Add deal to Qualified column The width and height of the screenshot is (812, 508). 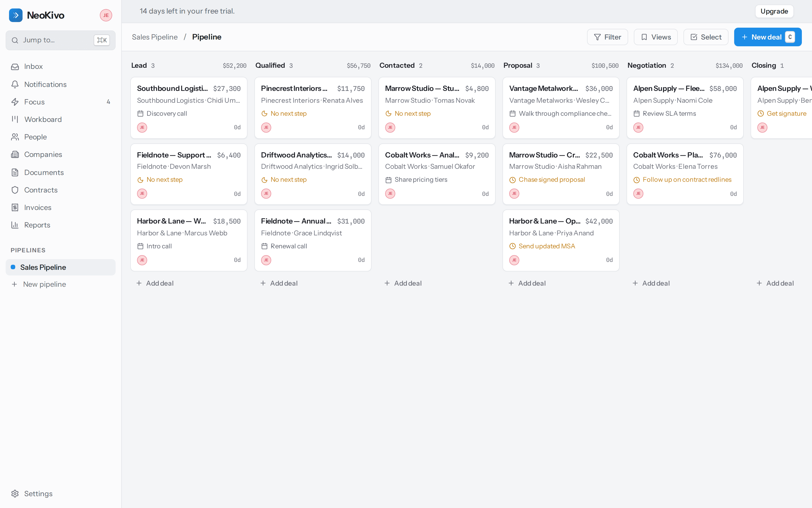click(279, 283)
